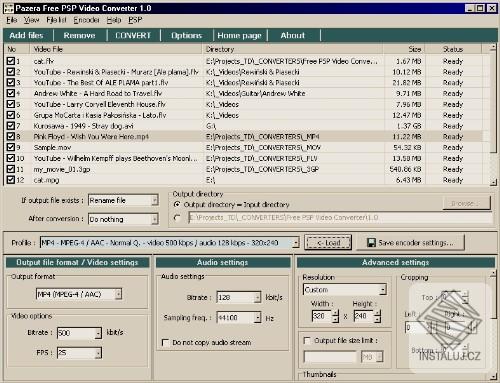
Task: Open the File list menu
Action: (56, 20)
